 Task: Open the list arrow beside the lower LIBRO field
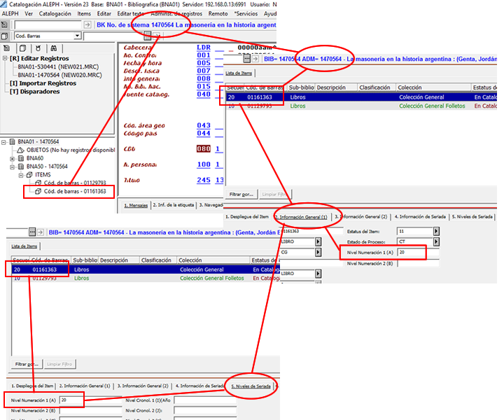click(318, 274)
